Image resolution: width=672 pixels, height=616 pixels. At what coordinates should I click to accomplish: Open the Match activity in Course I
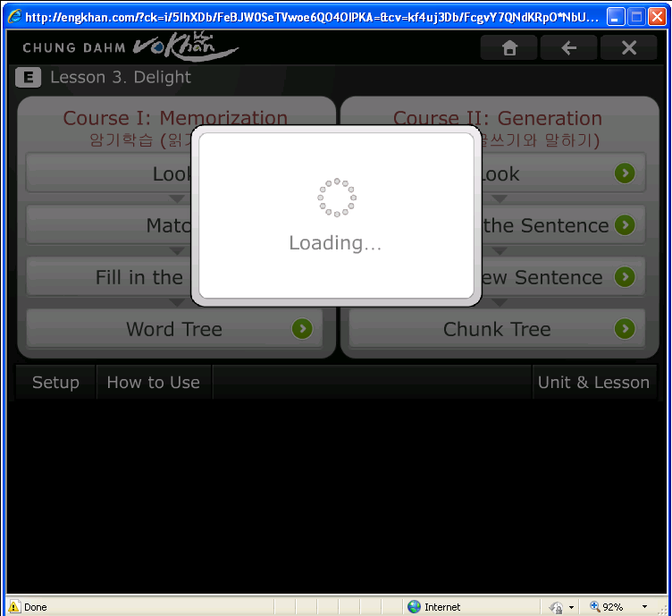(x=109, y=225)
